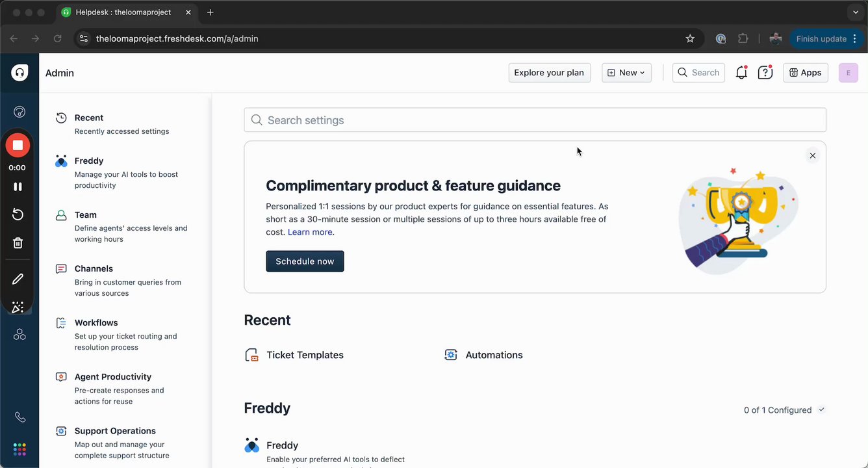Image resolution: width=868 pixels, height=468 pixels.
Task: Dismiss the product guidance banner
Action: (x=812, y=155)
